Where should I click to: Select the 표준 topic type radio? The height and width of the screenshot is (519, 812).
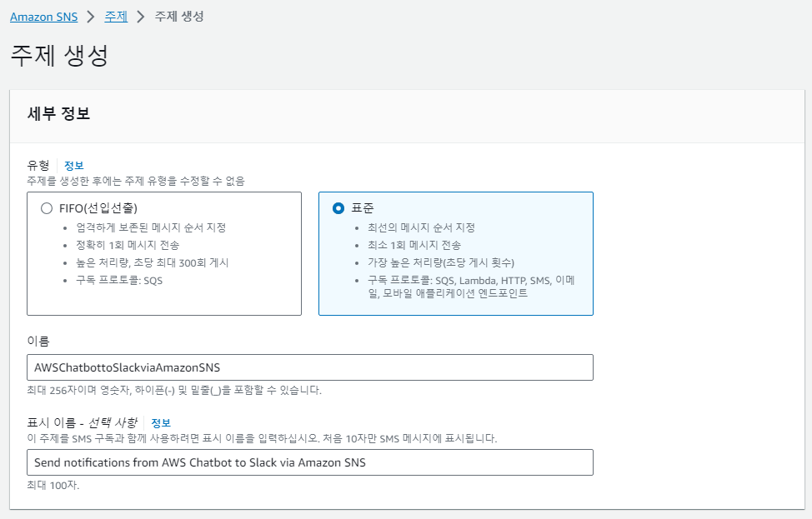338,208
